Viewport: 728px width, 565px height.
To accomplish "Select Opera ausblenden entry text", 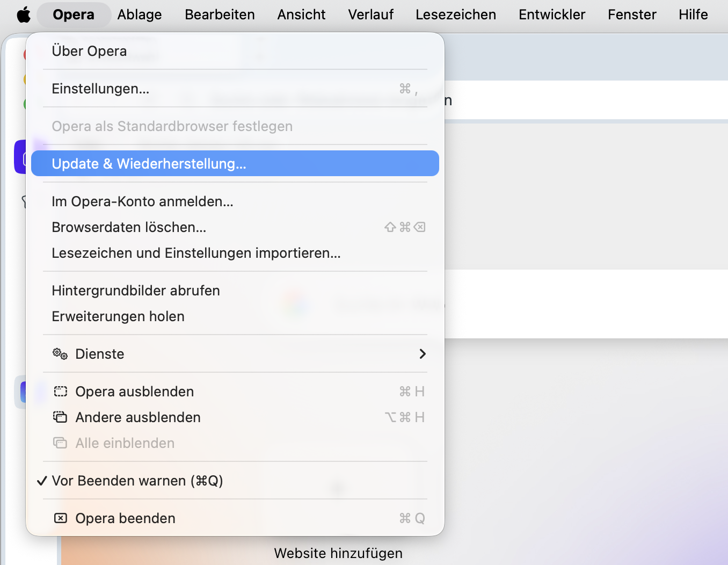I will coord(135,392).
